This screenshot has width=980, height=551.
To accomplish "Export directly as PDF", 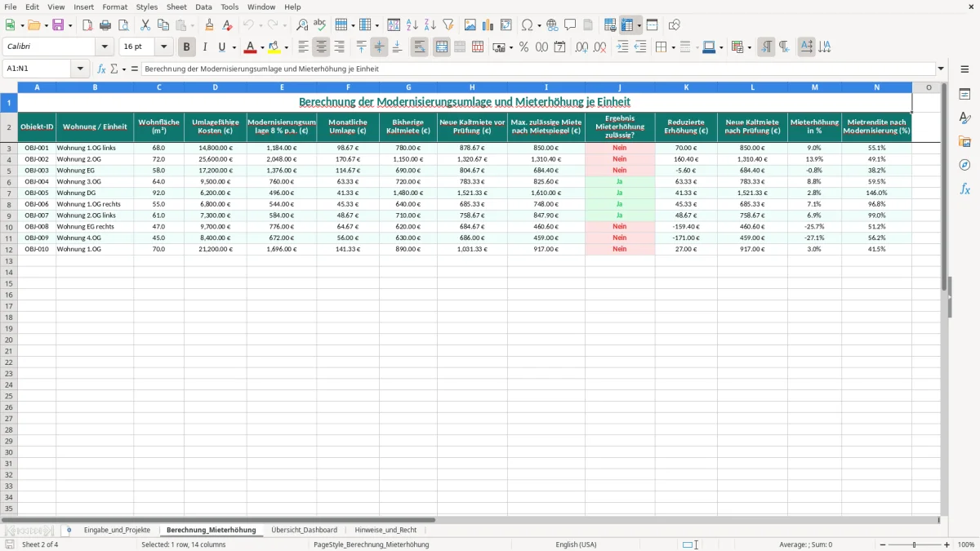I will 87,25.
